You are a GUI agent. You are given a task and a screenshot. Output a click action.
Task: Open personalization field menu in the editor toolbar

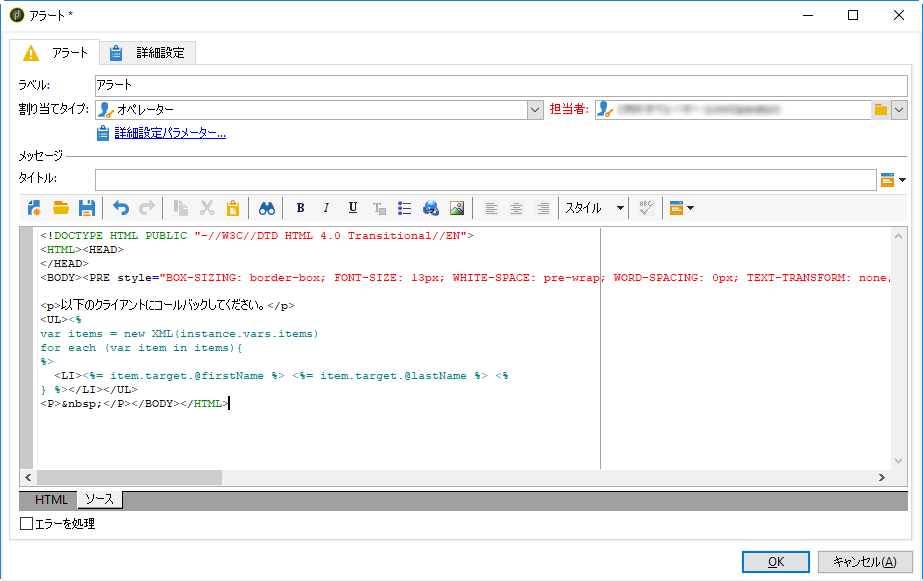point(682,208)
